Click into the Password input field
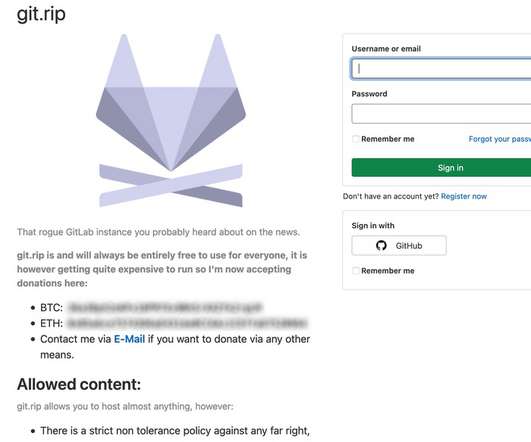Image resolution: width=531 pixels, height=442 pixels. (441, 114)
